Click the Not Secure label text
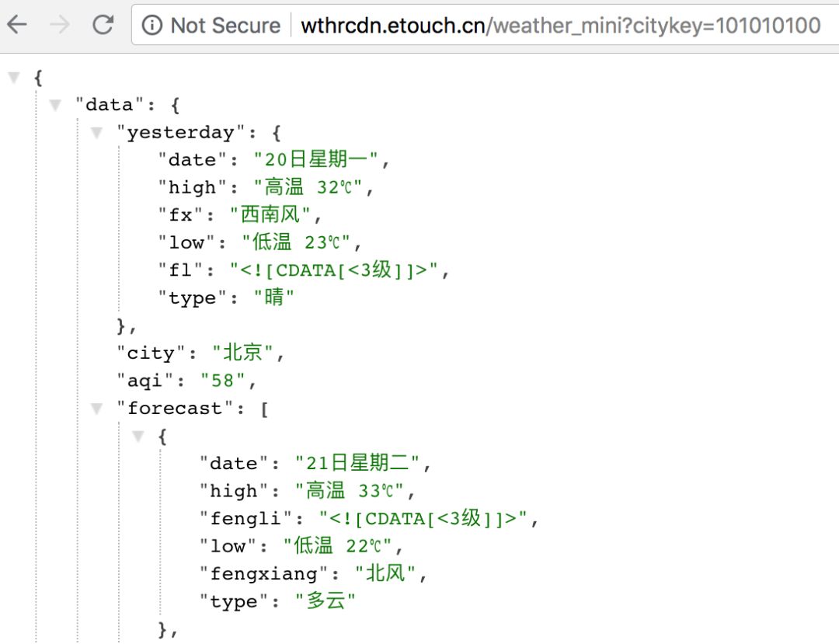The height and width of the screenshot is (644, 839). [x=225, y=26]
